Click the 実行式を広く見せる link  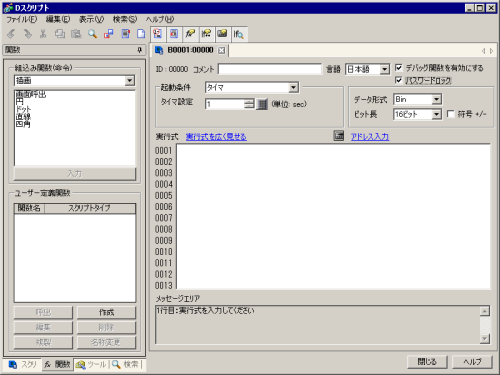216,137
